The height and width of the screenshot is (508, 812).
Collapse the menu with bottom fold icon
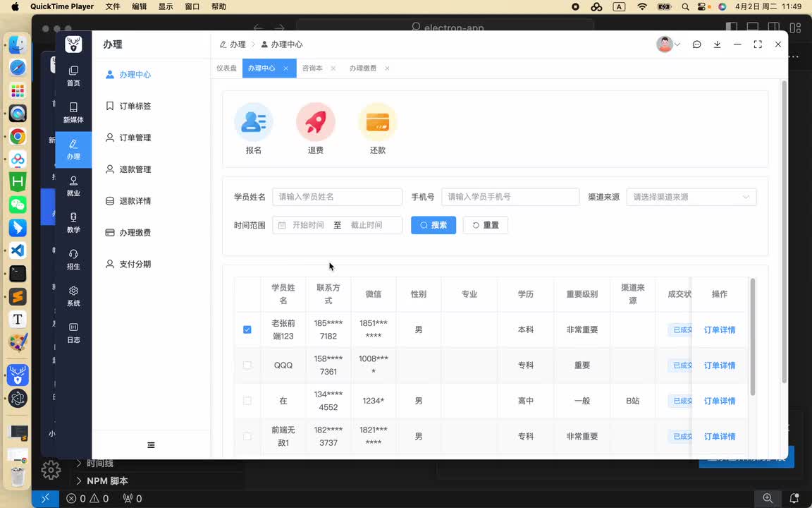[x=151, y=445]
